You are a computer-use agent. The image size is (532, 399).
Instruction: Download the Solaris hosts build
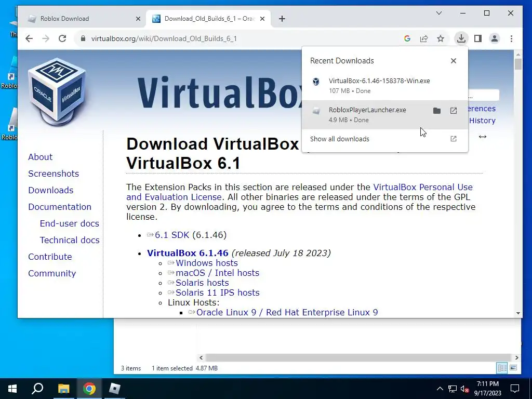(x=202, y=283)
